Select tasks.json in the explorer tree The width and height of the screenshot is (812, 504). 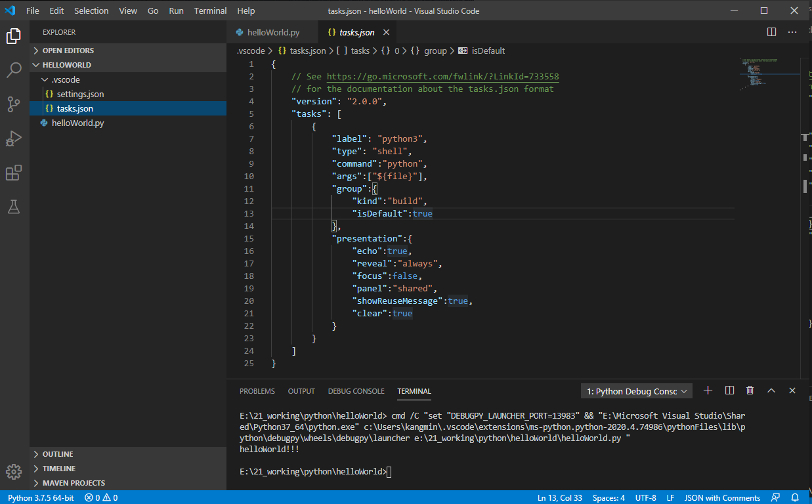tap(128, 108)
